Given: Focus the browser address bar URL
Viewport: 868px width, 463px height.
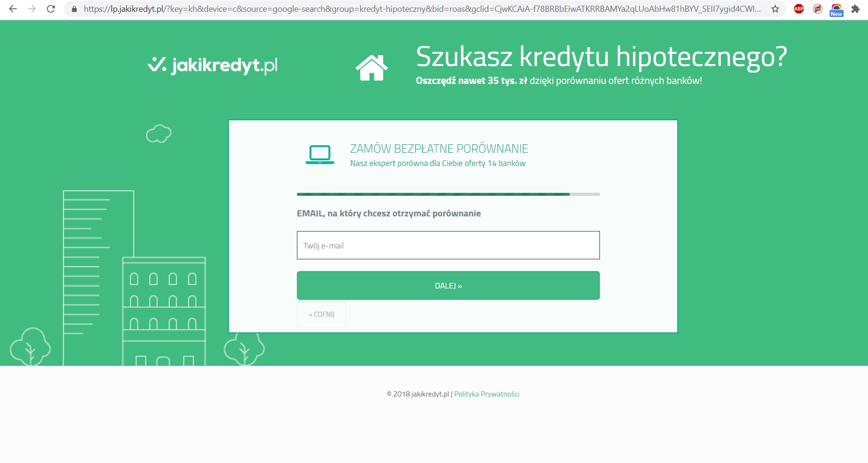Looking at the screenshot, I should 422,9.
